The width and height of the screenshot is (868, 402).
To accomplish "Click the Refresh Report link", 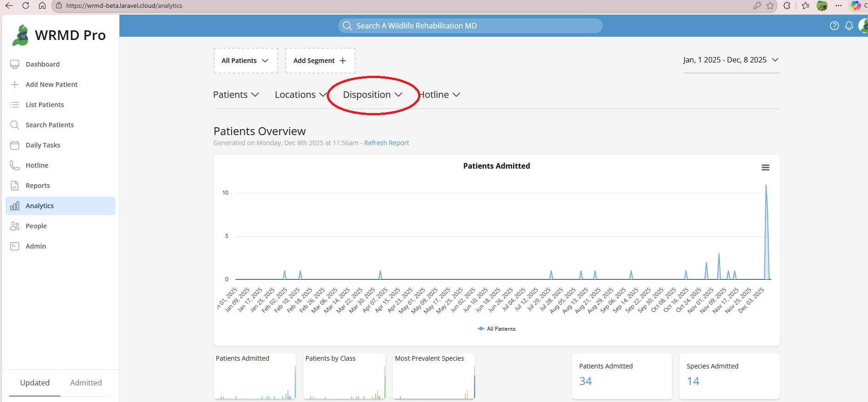I will 386,143.
